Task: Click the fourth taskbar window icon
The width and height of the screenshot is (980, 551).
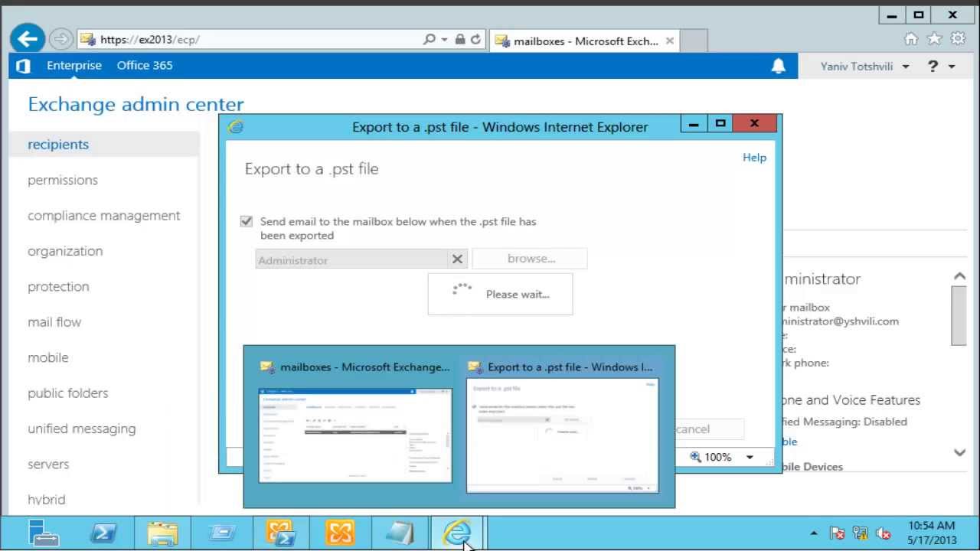Action: (x=222, y=533)
